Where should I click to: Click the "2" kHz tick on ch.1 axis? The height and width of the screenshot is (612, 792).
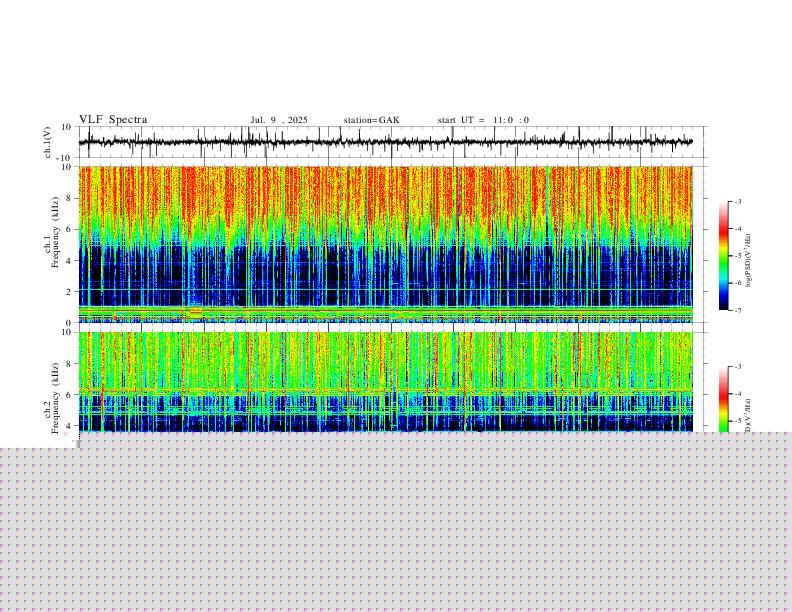click(x=69, y=291)
